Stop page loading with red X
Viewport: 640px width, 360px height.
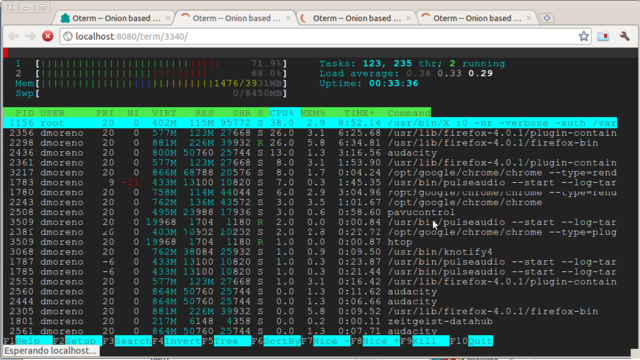click(48, 36)
